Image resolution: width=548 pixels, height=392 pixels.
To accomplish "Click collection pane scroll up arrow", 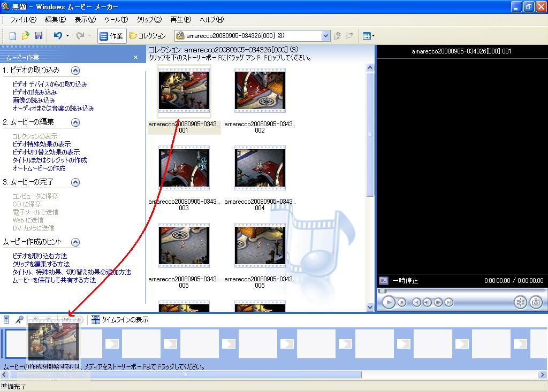I will coord(370,67).
